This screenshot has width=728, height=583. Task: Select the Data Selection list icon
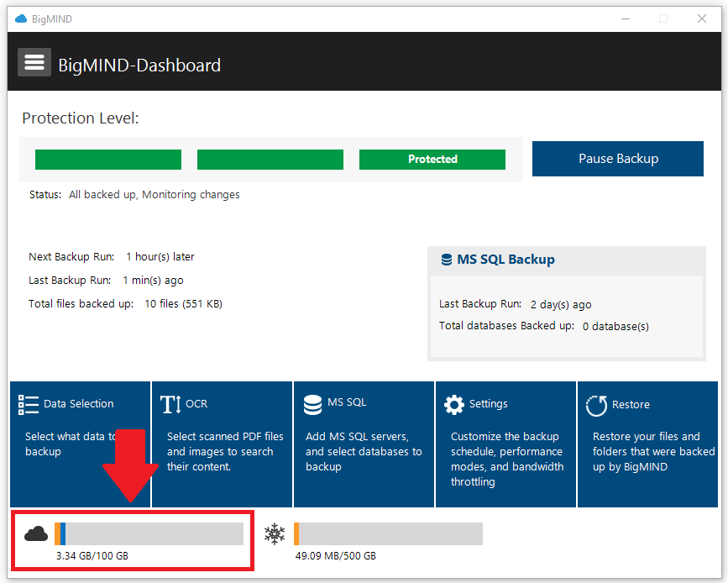point(28,403)
